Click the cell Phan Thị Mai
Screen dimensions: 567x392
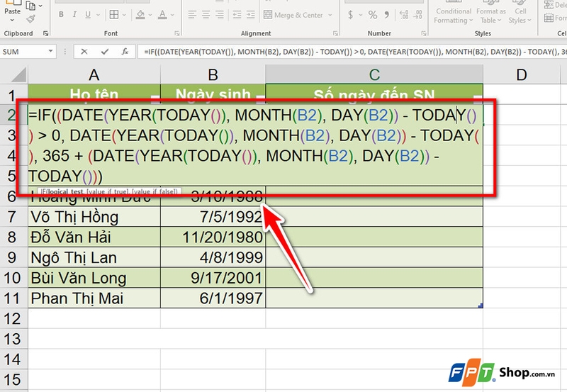(x=94, y=298)
